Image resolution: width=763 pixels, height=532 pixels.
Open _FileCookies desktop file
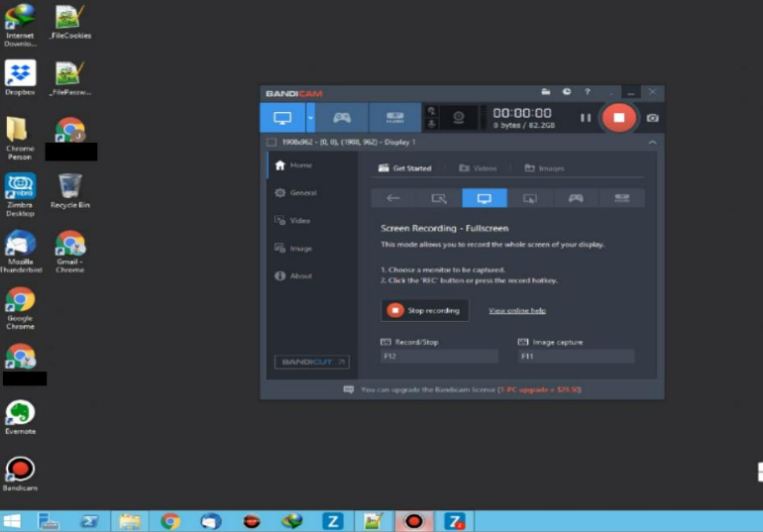click(x=70, y=22)
